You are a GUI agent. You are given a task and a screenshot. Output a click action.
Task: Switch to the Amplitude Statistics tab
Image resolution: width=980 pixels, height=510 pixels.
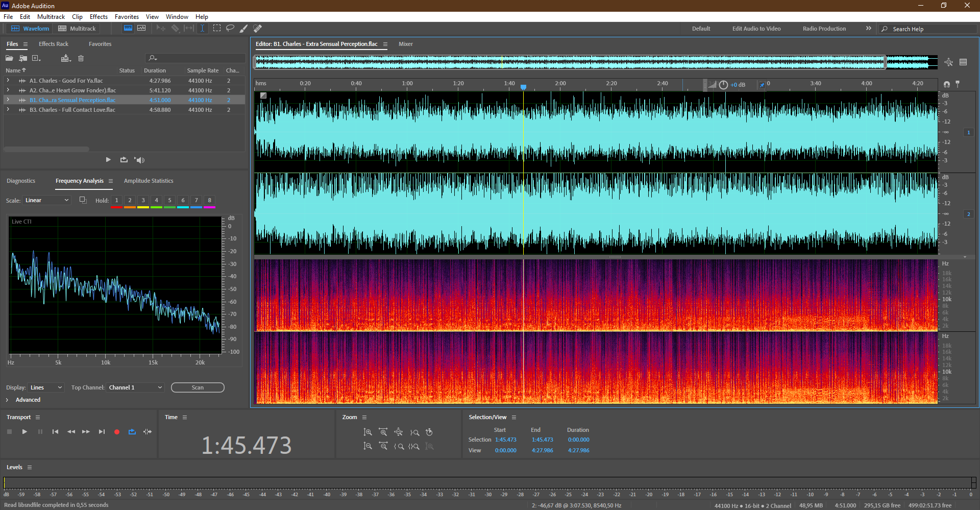(x=149, y=181)
